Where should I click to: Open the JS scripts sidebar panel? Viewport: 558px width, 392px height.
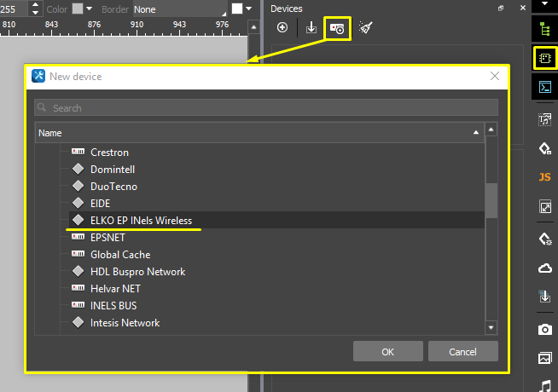(x=544, y=177)
